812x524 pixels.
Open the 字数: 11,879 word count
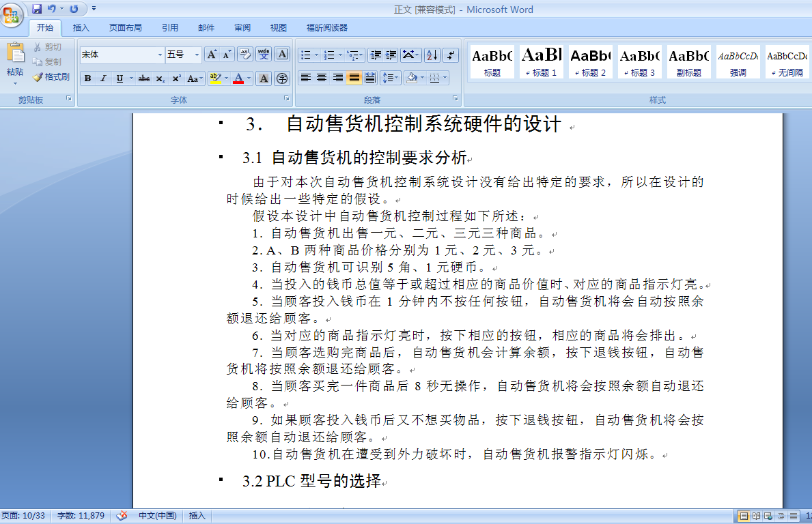(x=81, y=516)
